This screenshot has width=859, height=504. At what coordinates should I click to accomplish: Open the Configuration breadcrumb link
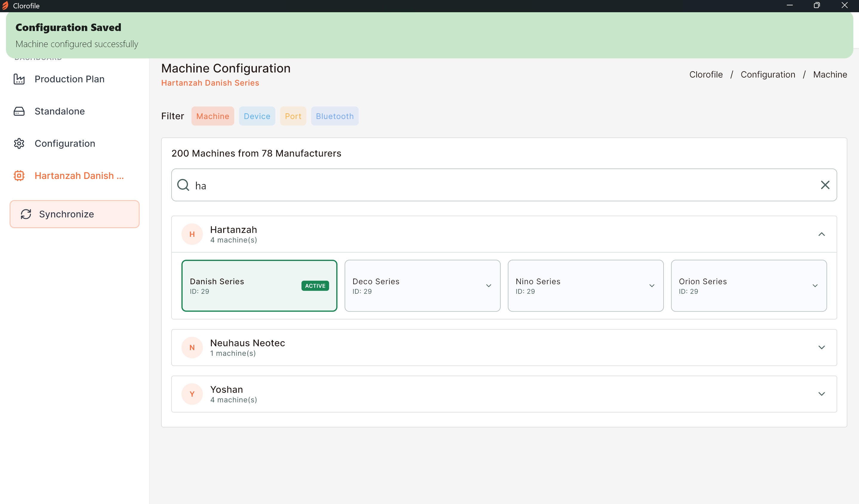pos(768,75)
